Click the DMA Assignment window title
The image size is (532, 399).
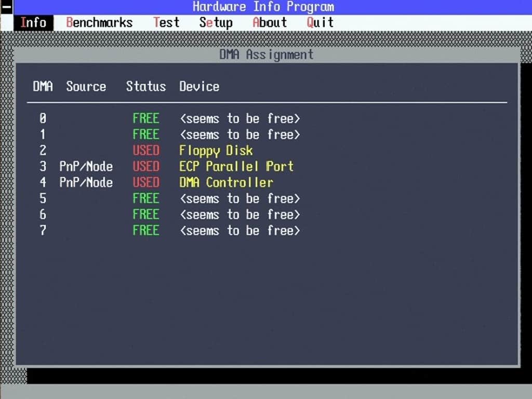click(x=267, y=55)
